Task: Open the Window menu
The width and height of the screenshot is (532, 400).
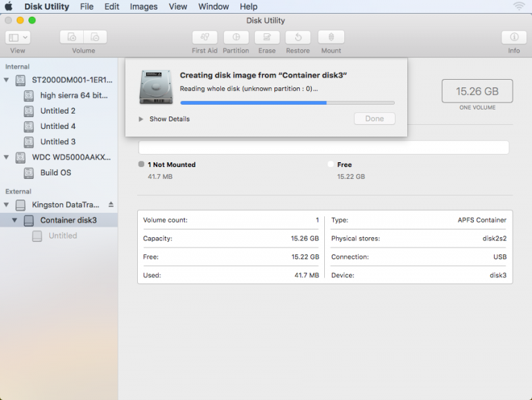Action: click(213, 6)
